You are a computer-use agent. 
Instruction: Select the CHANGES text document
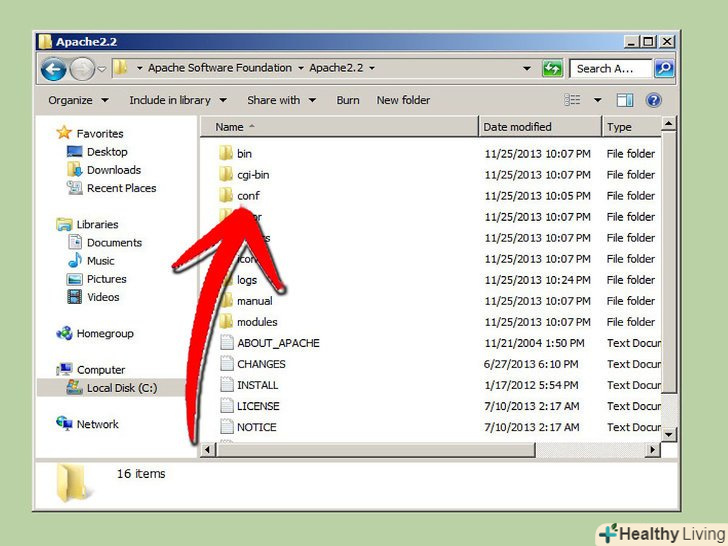pyautogui.click(x=261, y=364)
